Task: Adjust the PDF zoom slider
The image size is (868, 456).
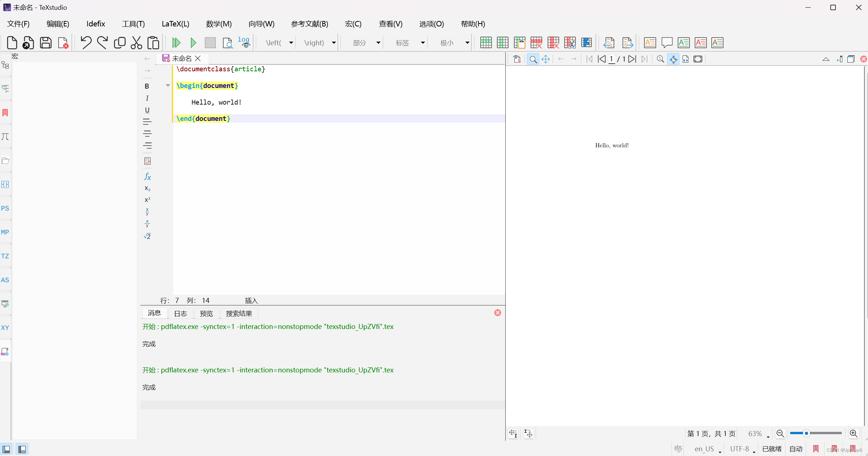Action: pyautogui.click(x=806, y=433)
